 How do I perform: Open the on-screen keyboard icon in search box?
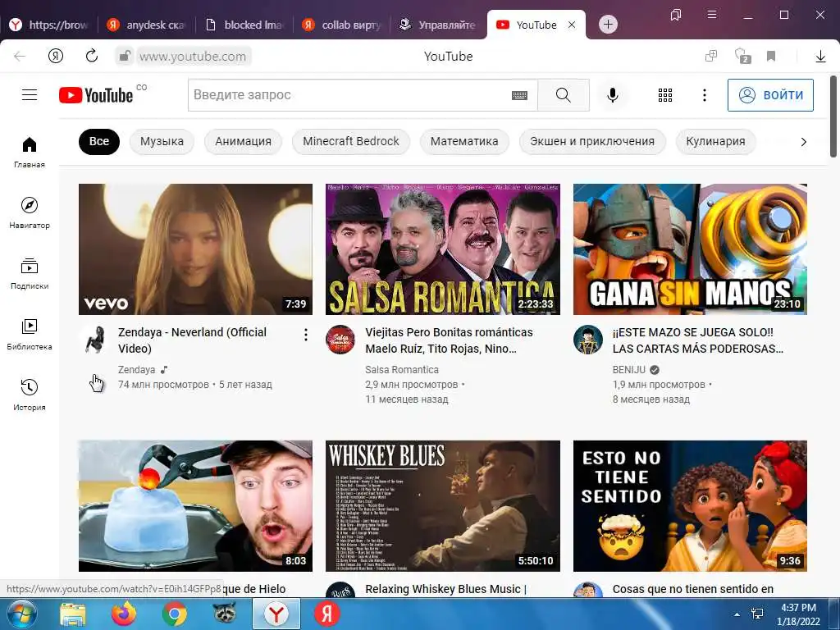coord(519,95)
